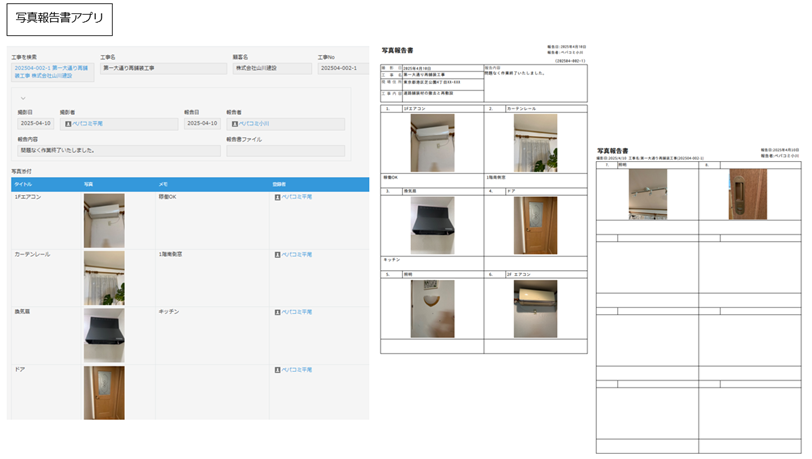Click the 写真報告書アプリ title box
This screenshot has height=459, width=812.
click(x=59, y=19)
